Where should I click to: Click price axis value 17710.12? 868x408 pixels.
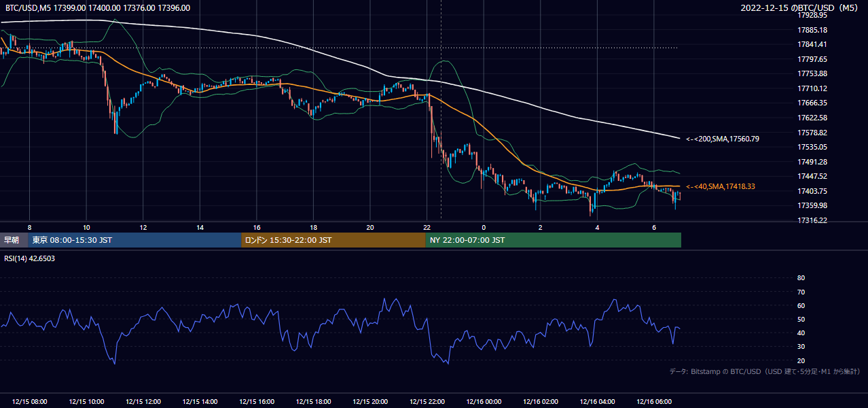pos(812,88)
